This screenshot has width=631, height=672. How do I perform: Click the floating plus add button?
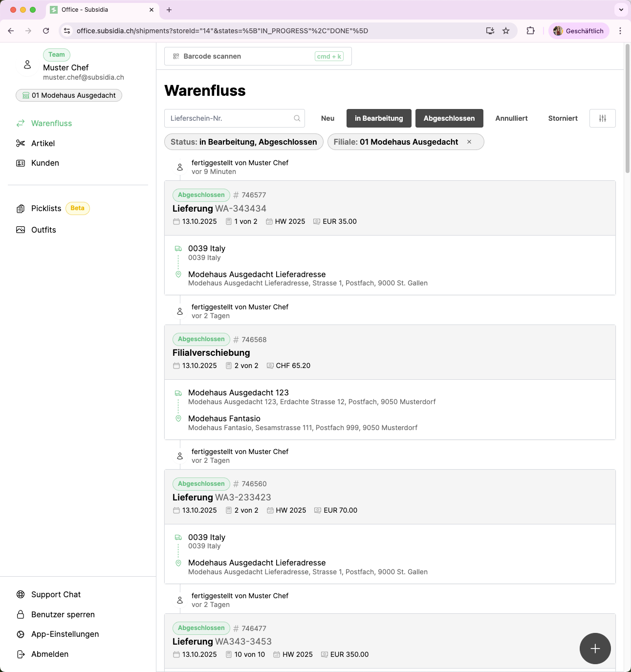[595, 649]
